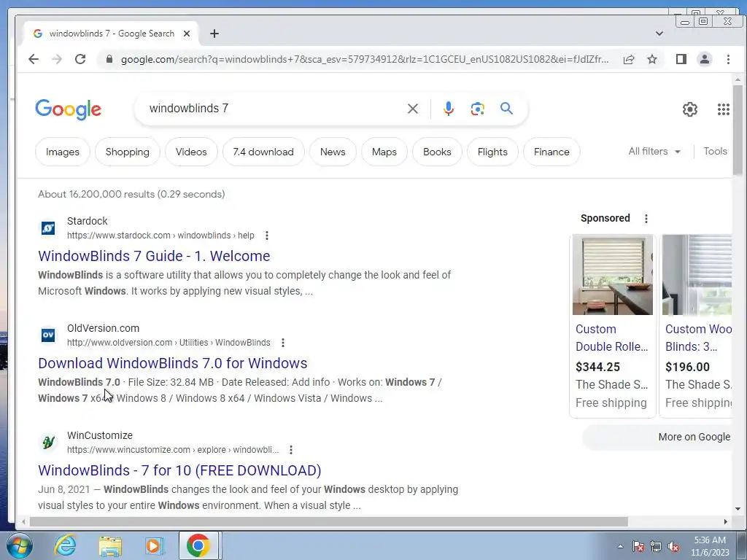The height and width of the screenshot is (560, 747).
Task: Open Custom Double Rolle... product link
Action: (612, 338)
